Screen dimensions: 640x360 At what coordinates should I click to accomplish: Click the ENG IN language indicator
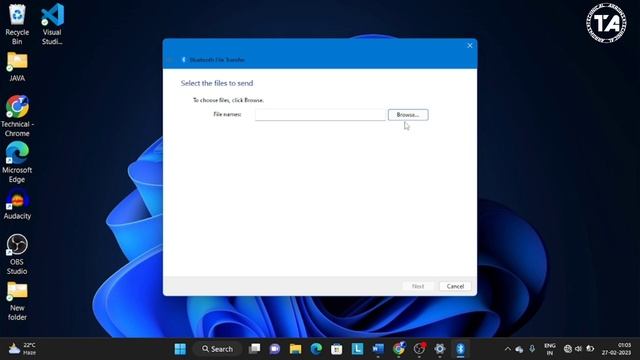click(x=550, y=349)
